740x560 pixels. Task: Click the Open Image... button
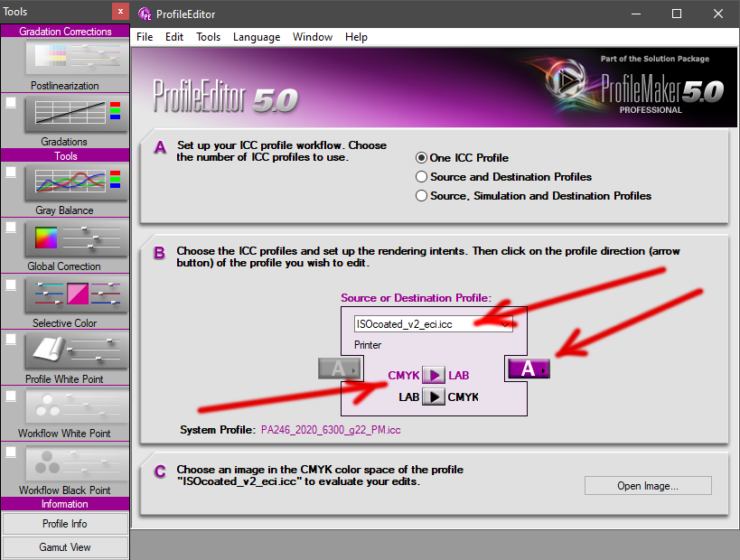point(648,485)
